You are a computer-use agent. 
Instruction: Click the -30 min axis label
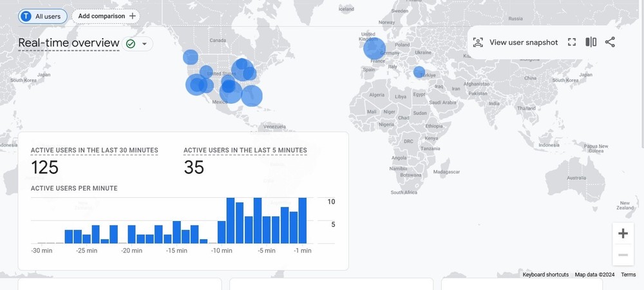point(41,251)
